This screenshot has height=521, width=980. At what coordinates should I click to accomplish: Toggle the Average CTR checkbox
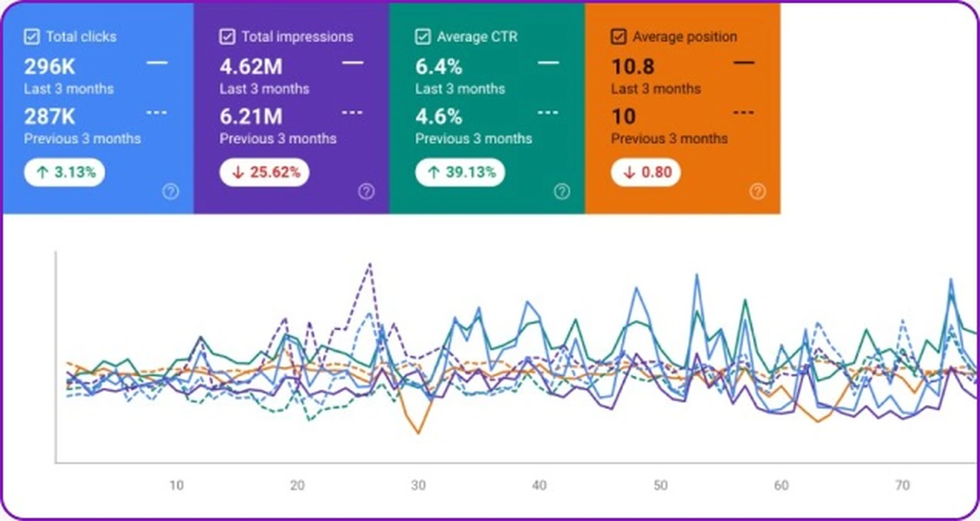[423, 36]
